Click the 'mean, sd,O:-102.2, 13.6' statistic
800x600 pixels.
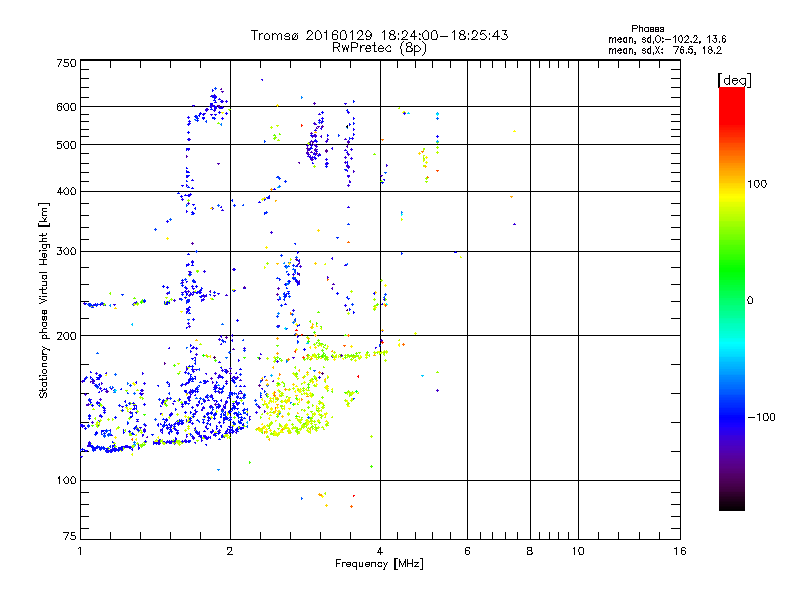667,39
